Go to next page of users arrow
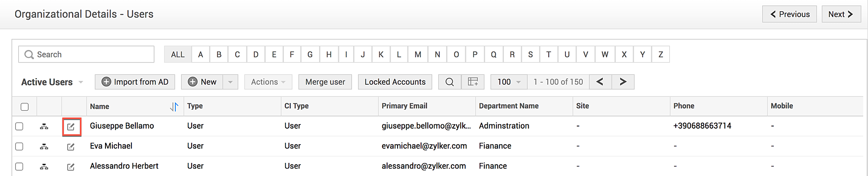This screenshot has width=868, height=176. 623,82
